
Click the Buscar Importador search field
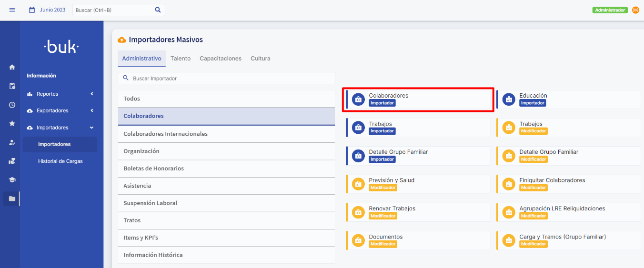point(226,78)
